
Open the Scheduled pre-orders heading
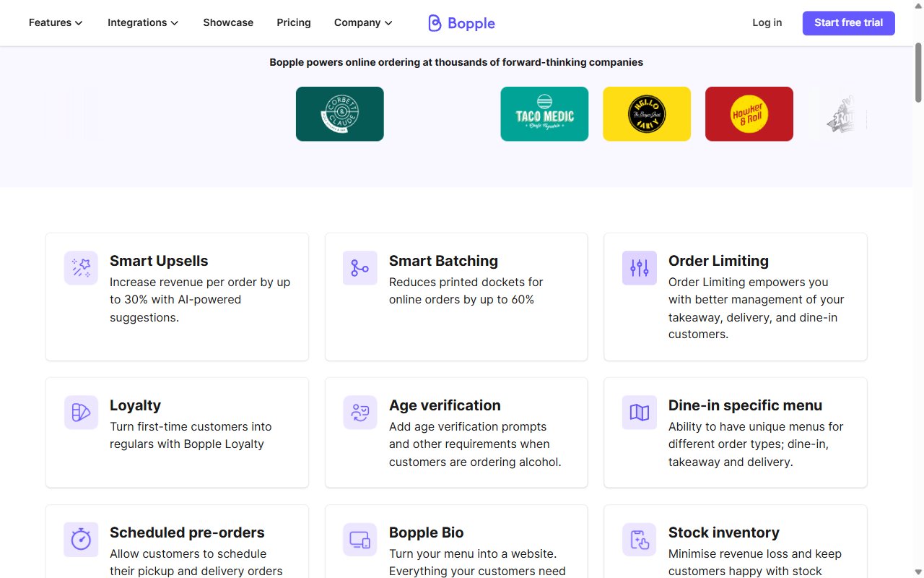tap(187, 532)
